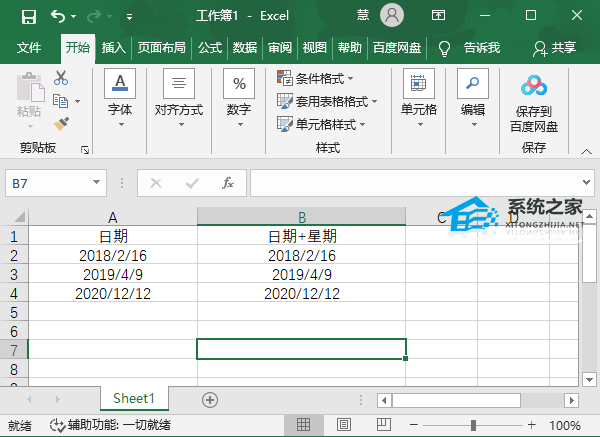The width and height of the screenshot is (600, 437).
Task: Switch to the 审阅 tab
Action: (280, 48)
